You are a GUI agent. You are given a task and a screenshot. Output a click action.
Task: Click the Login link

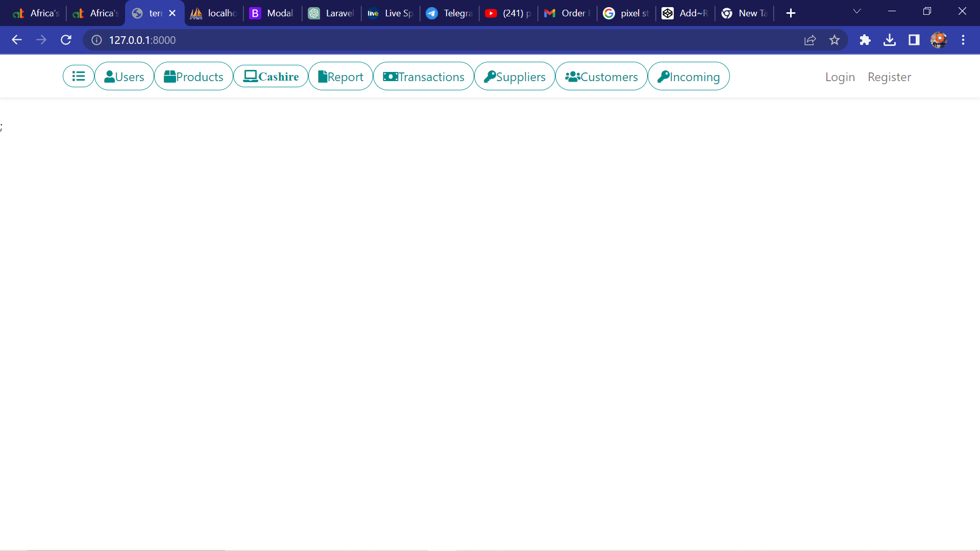[x=840, y=77]
